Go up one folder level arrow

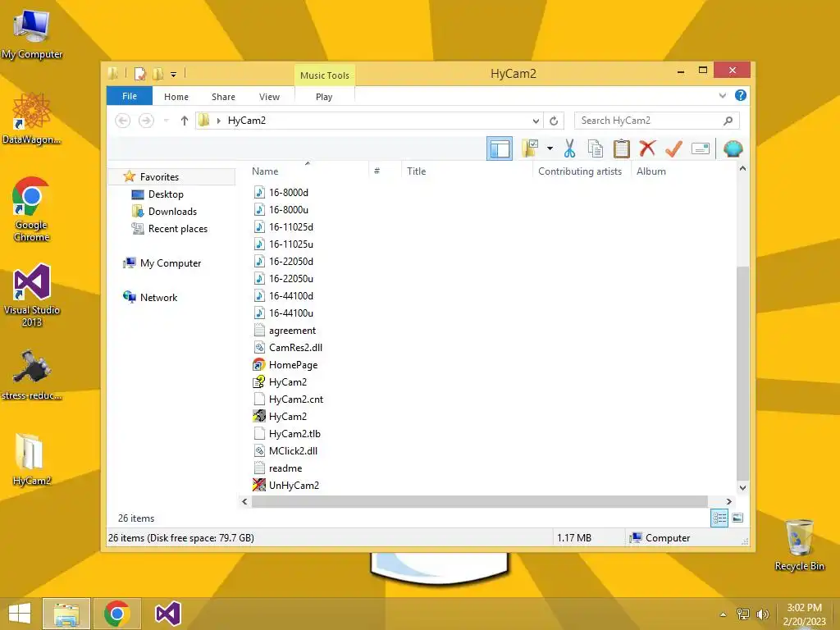click(x=185, y=121)
